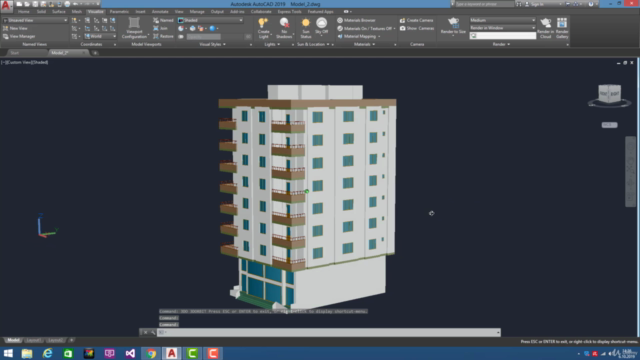Toggle the Sun Status button
640x360 pixels.
pyautogui.click(x=306, y=28)
